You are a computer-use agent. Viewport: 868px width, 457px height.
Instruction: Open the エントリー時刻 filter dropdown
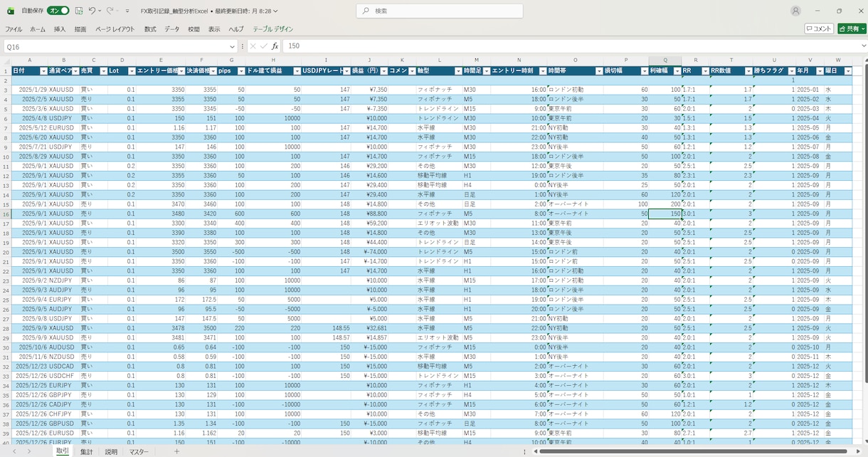pyautogui.click(x=542, y=71)
